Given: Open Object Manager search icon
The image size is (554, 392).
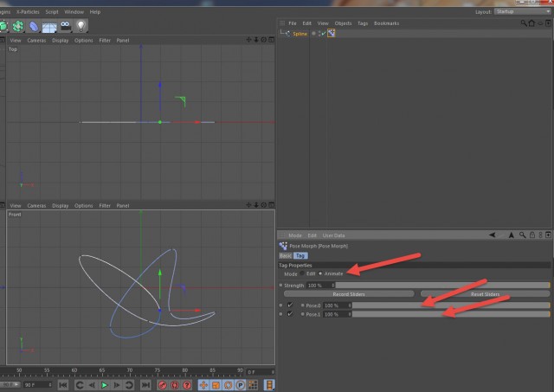Looking at the screenshot, I should click(524, 23).
